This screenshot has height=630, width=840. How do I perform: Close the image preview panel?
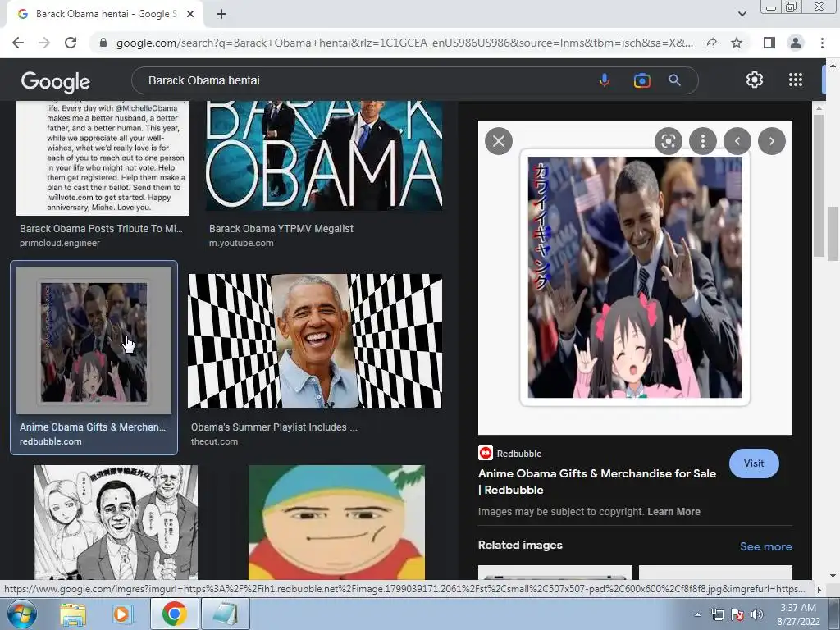(499, 141)
